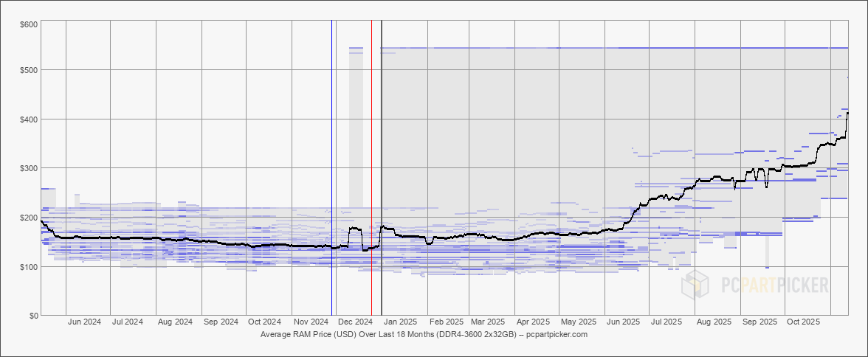Click the May 2025 axis label
868x357 pixels.
point(579,322)
